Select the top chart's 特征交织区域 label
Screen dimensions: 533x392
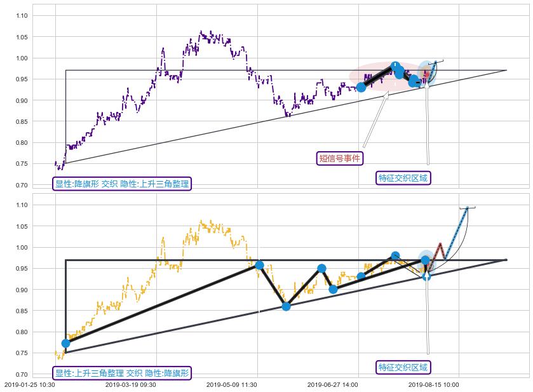tap(403, 178)
